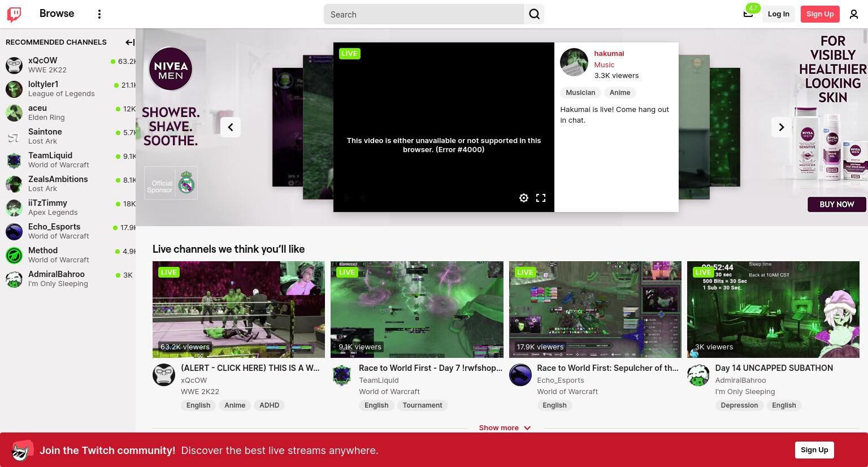Screen dimensions: 868x467
Task: Click loltyler1 avatar in sidebar
Action: [14, 89]
